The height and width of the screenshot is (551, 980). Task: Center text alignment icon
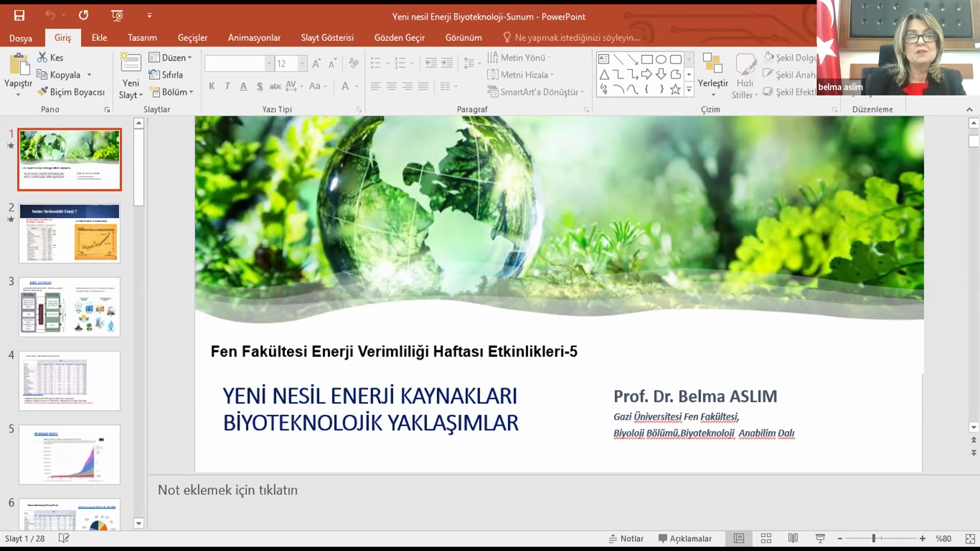point(391,86)
